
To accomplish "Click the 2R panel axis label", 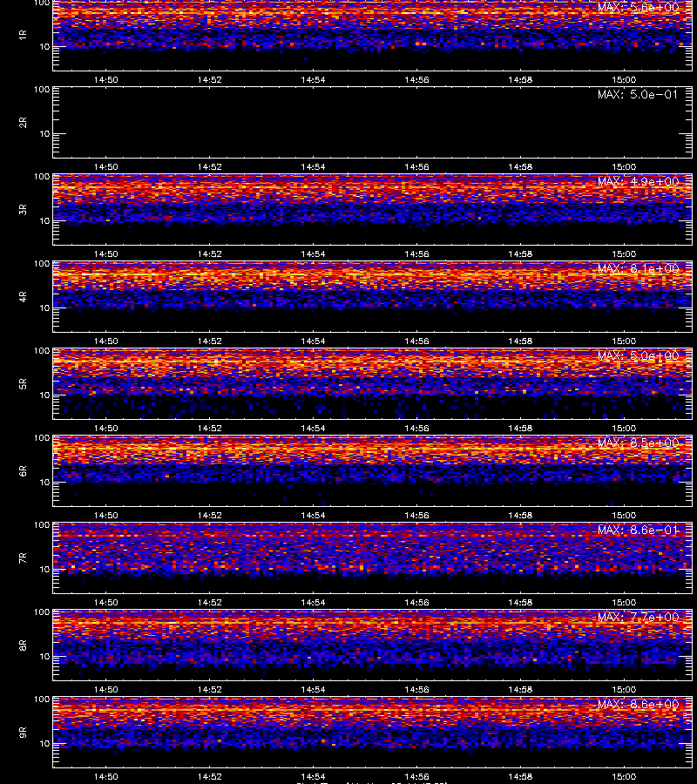I will (23, 123).
